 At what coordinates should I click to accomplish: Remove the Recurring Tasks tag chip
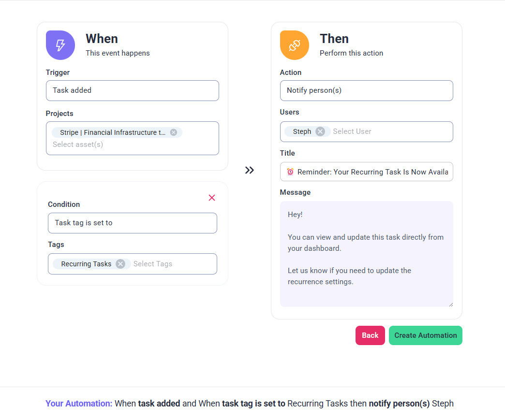click(120, 264)
